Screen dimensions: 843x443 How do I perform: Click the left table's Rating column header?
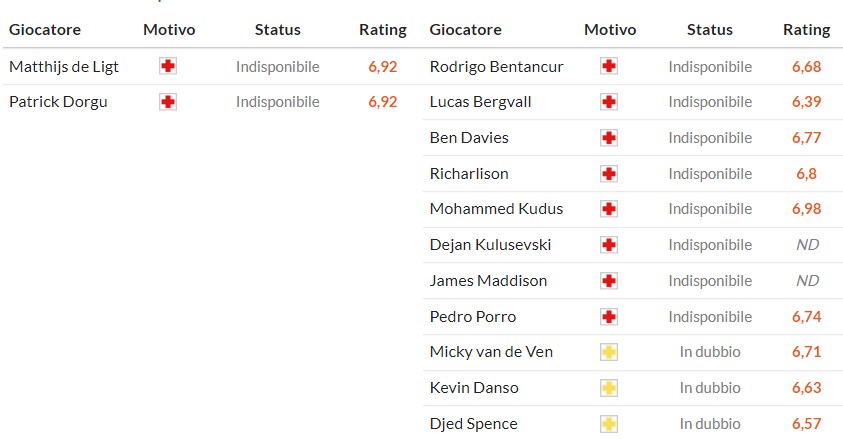(x=383, y=30)
